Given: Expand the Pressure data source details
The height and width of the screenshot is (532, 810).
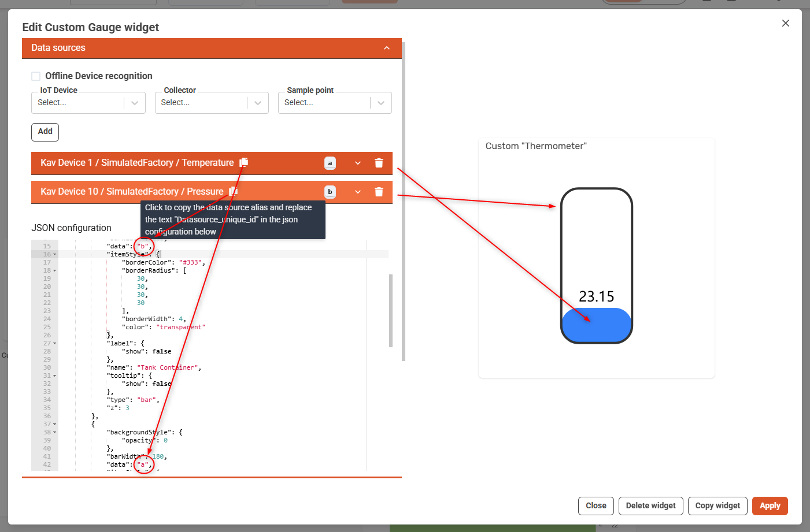Looking at the screenshot, I should 357,192.
